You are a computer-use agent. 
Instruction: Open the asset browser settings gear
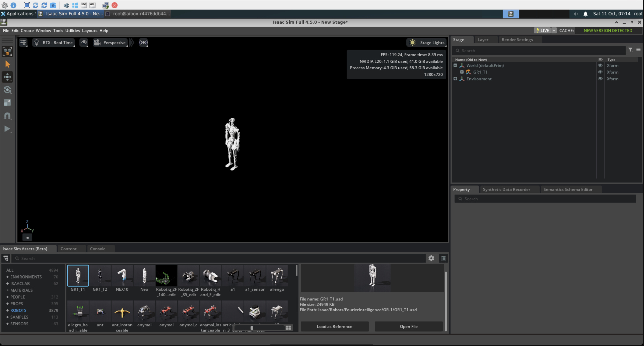pyautogui.click(x=431, y=259)
